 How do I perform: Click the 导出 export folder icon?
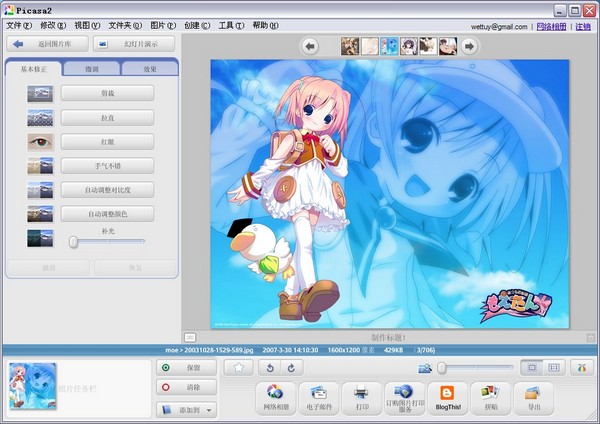[532, 397]
